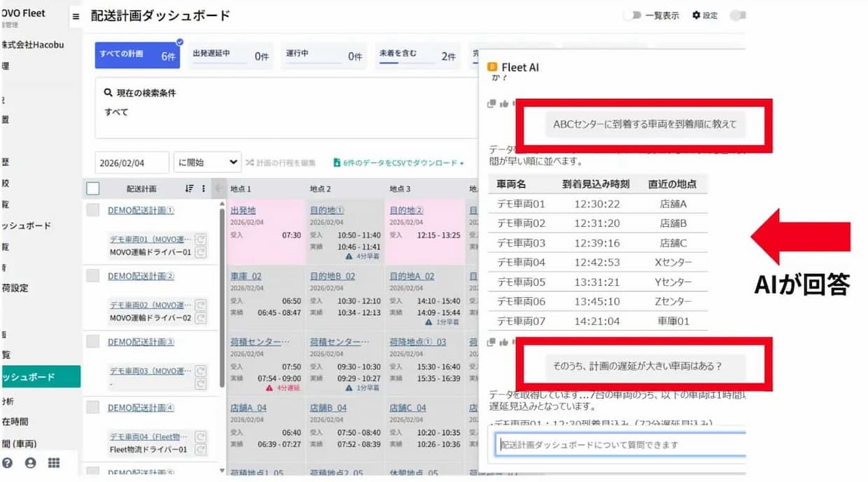Screen dimensions: 868x482
Task: Click the thumbs-up icon above the ABCセンター message
Action: 503,104
